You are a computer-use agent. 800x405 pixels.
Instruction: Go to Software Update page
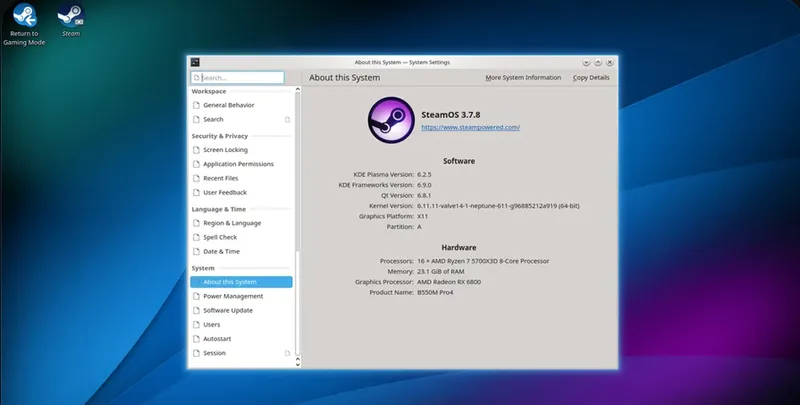pos(241,311)
